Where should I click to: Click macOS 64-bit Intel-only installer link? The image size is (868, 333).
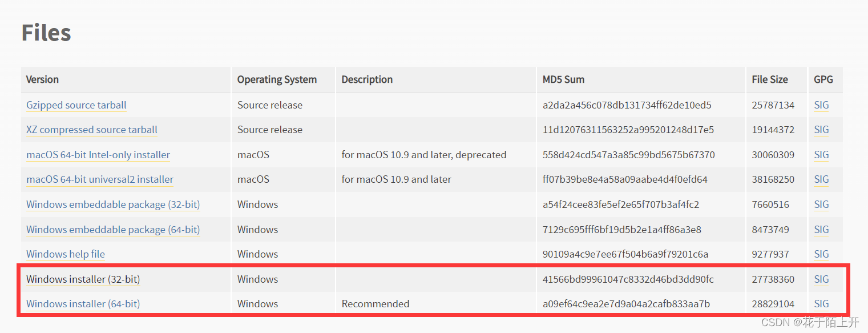point(98,155)
